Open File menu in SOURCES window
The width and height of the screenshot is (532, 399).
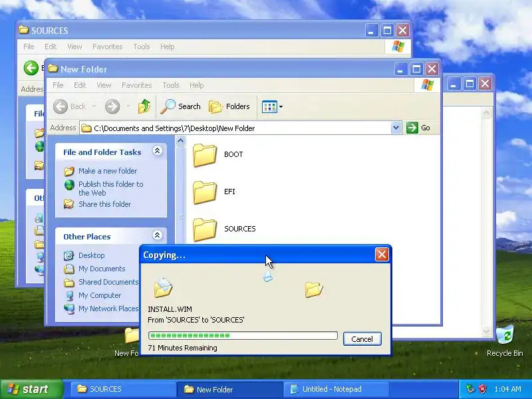coord(29,47)
